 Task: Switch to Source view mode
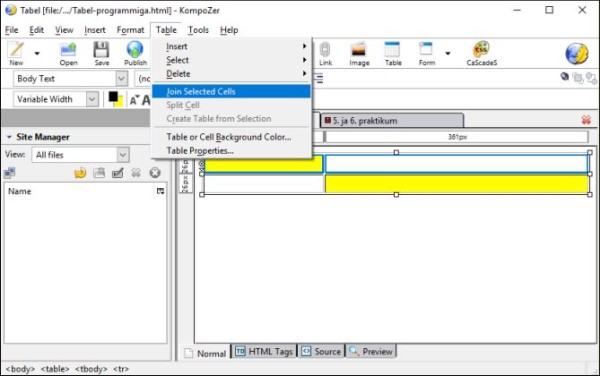[321, 352]
